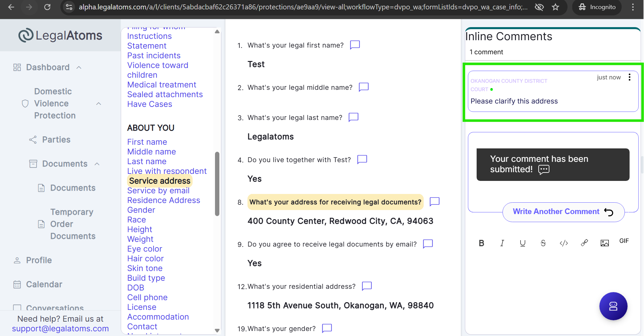Collapse Domestic Violence Protection menu

(x=99, y=104)
